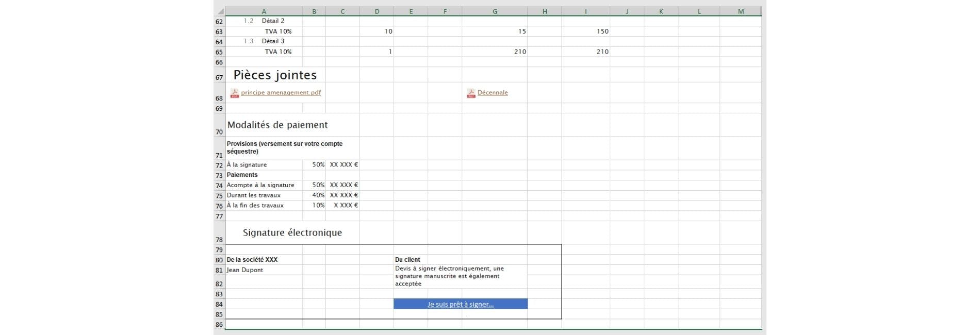Select the value 210 in column G

click(x=495, y=52)
